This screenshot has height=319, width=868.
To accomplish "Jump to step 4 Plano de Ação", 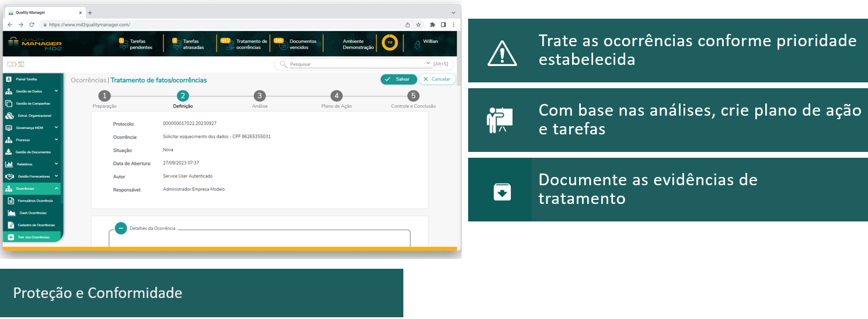I will pyautogui.click(x=336, y=96).
